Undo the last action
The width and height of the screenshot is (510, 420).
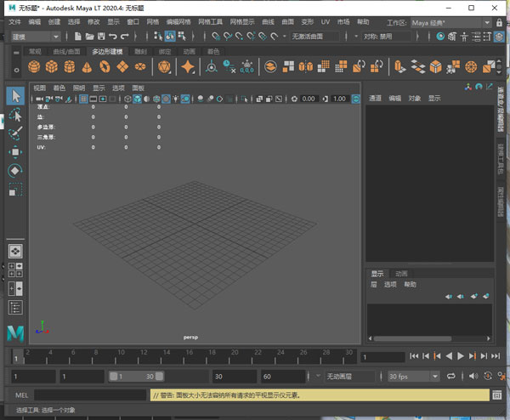click(x=112, y=36)
